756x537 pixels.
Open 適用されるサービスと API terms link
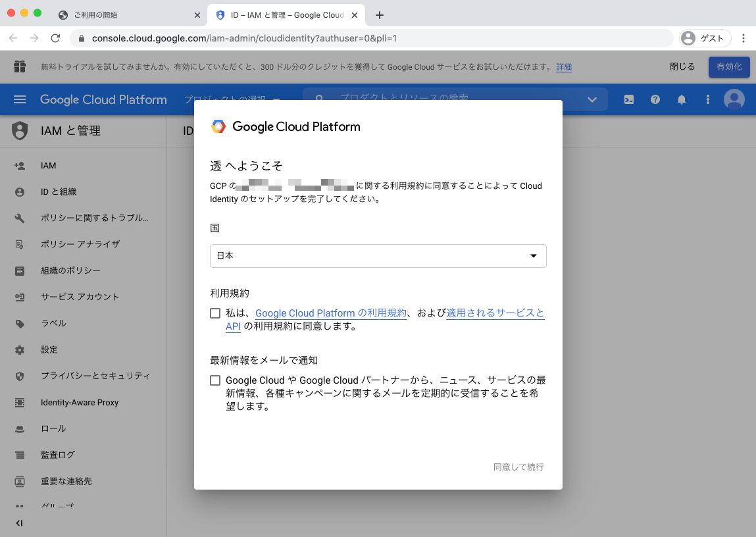click(x=495, y=313)
